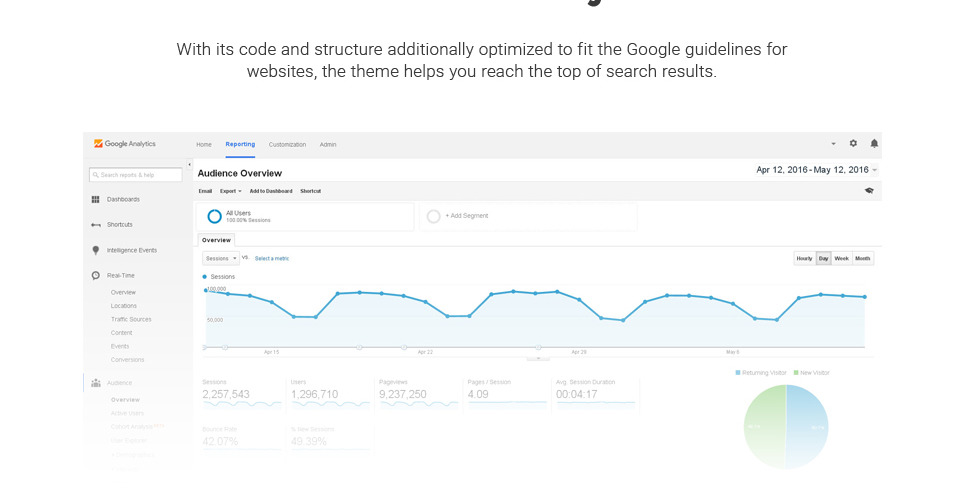965x500 pixels.
Task: Switch chart granularity to Month
Action: point(863,258)
